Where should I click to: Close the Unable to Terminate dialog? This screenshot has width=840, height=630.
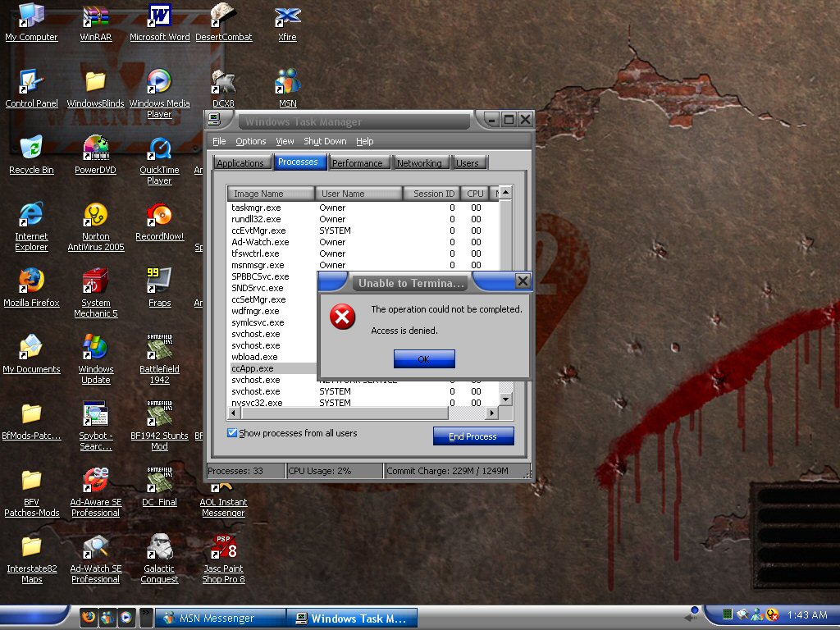coord(523,281)
